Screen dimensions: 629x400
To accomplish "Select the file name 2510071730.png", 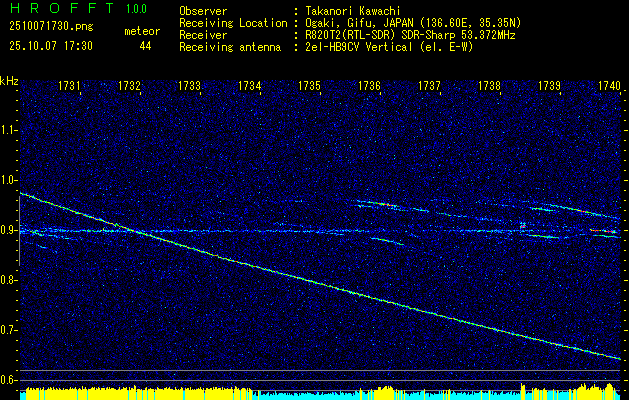I will [51, 26].
